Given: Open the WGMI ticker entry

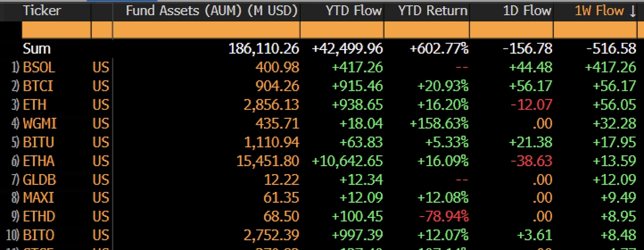Looking at the screenshot, I should tap(40, 123).
